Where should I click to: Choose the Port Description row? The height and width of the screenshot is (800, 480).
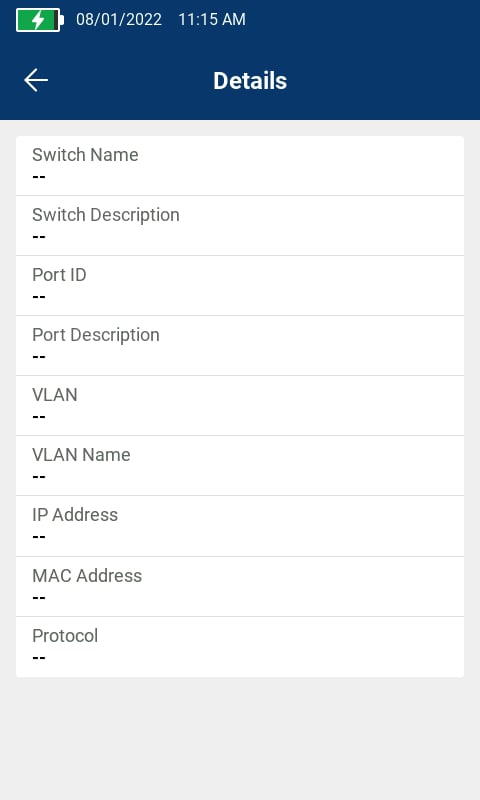pyautogui.click(x=240, y=345)
